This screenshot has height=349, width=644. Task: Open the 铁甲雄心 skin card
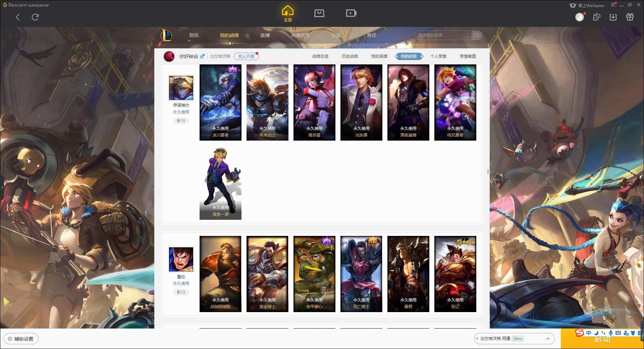point(314,274)
